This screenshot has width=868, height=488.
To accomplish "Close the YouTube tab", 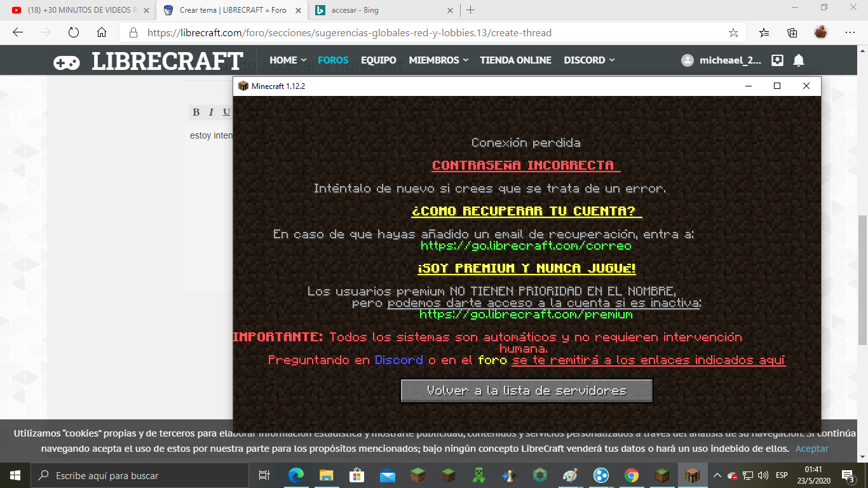I will coord(146,10).
